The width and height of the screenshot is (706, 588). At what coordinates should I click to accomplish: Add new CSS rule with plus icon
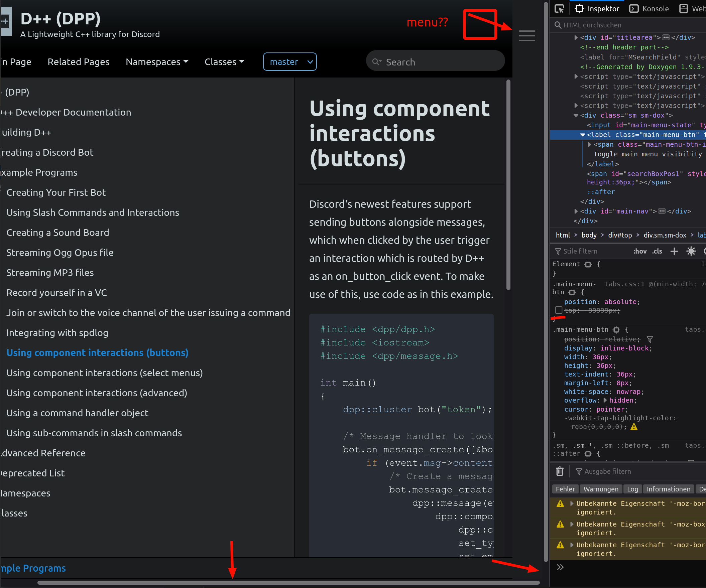pyautogui.click(x=674, y=251)
